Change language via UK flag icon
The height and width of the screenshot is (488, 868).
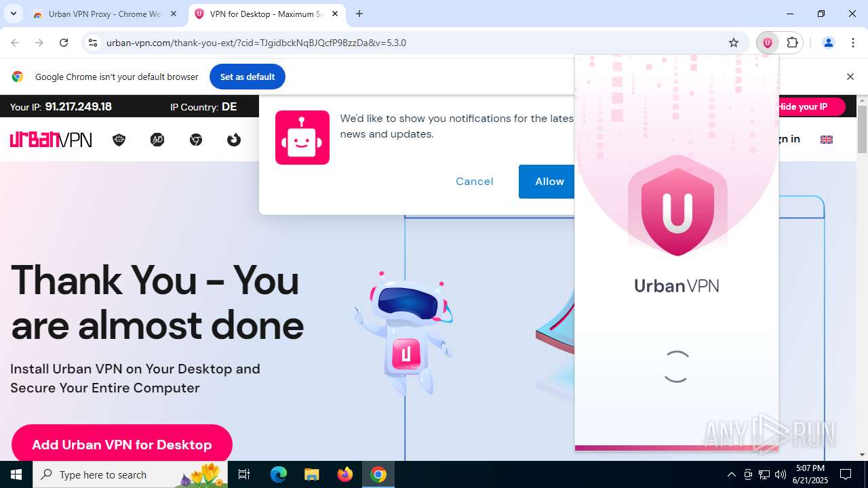[827, 139]
